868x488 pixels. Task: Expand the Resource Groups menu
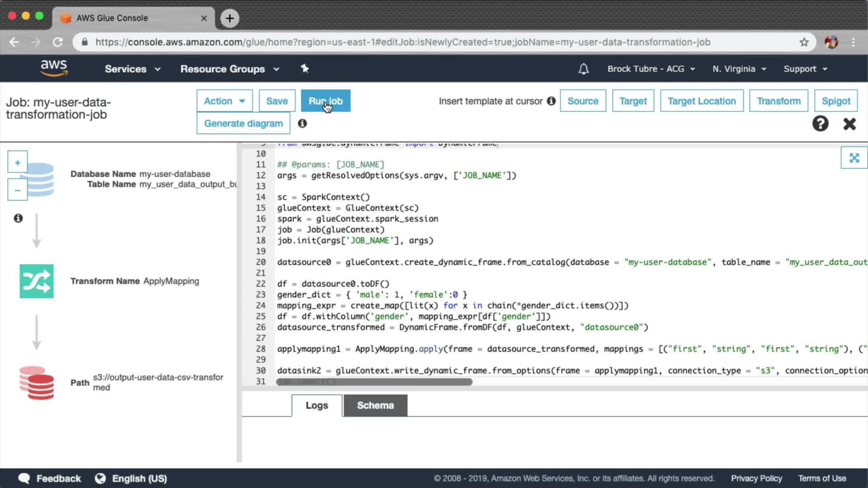230,69
